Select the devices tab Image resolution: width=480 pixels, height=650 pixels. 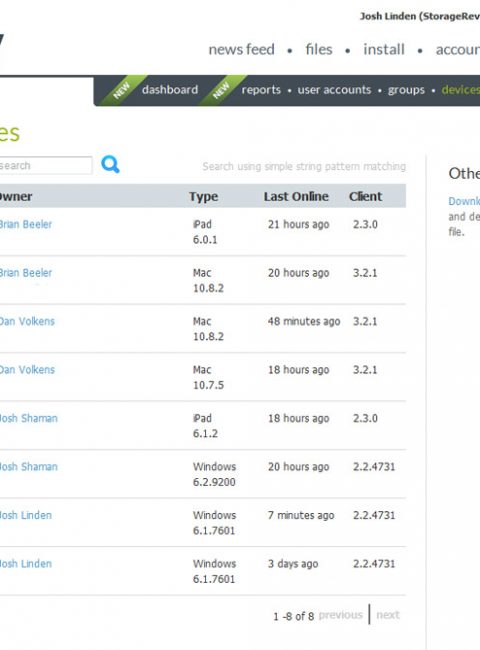coord(461,90)
